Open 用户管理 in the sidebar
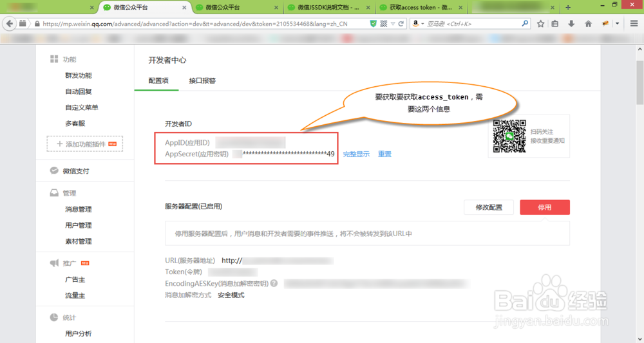This screenshot has width=644, height=343. point(79,225)
